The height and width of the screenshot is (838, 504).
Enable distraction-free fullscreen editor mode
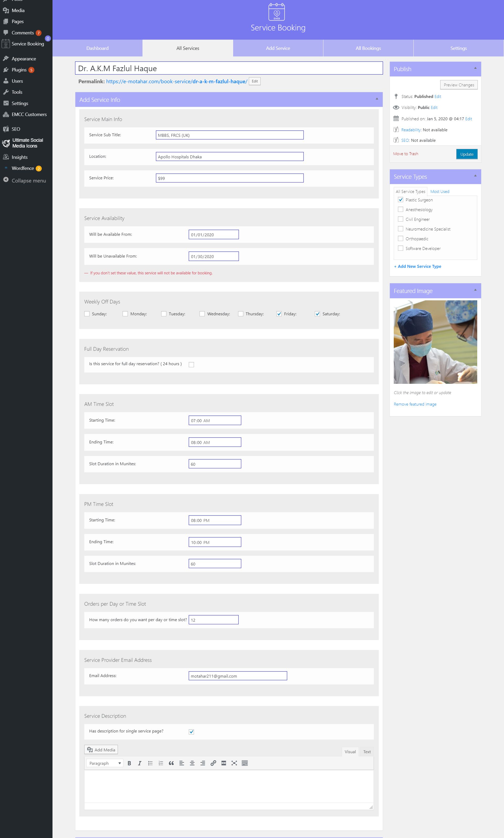click(x=234, y=763)
